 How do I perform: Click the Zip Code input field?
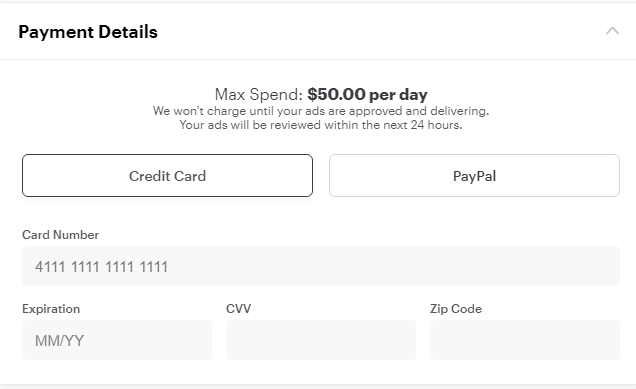point(525,340)
